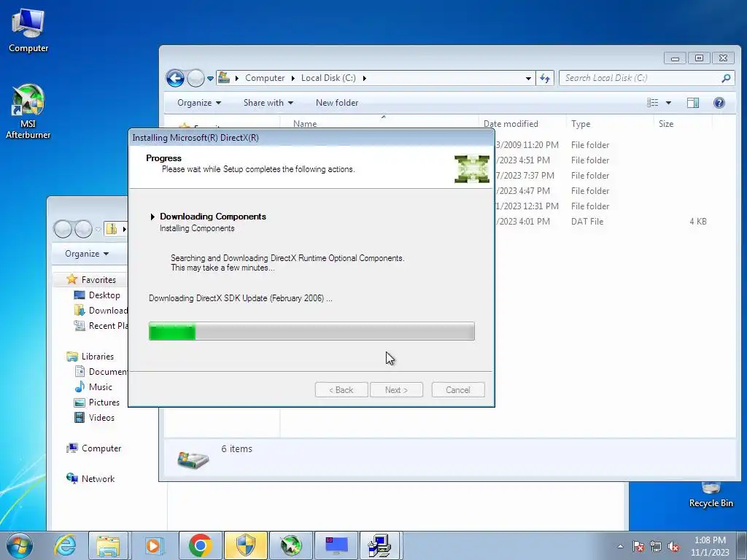
Task: Open the Help question mark button
Action: (719, 103)
